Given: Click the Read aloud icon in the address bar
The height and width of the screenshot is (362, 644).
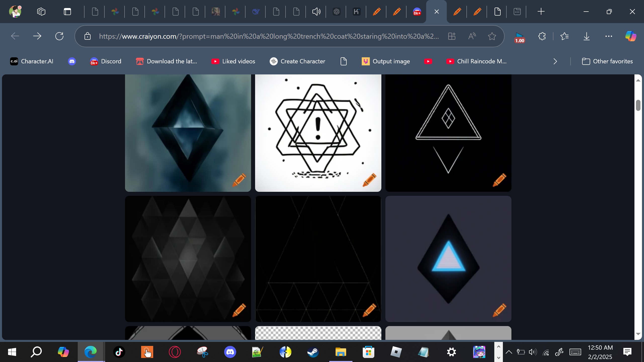Looking at the screenshot, I should click(x=472, y=36).
